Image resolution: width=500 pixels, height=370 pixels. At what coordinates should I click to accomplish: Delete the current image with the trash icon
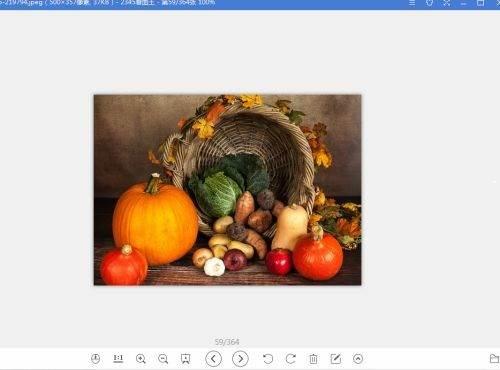click(x=313, y=359)
